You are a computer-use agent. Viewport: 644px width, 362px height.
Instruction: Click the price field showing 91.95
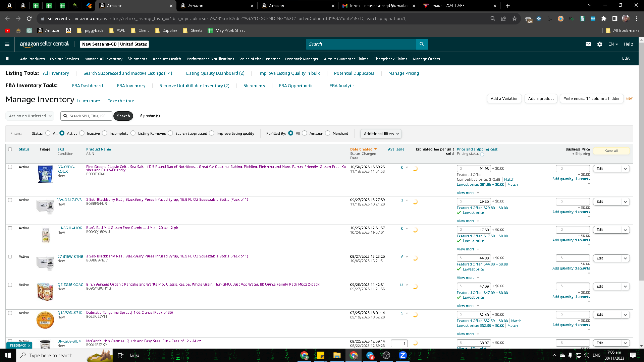pos(474,169)
